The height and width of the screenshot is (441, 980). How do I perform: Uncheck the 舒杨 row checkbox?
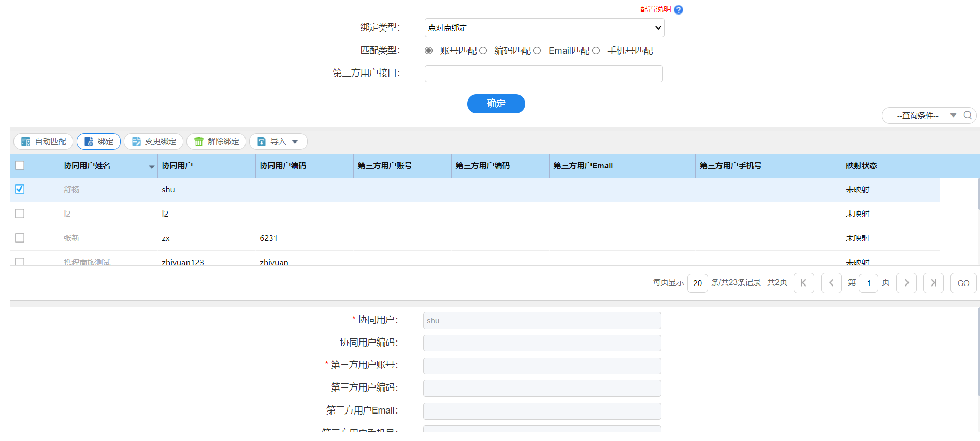tap(20, 189)
